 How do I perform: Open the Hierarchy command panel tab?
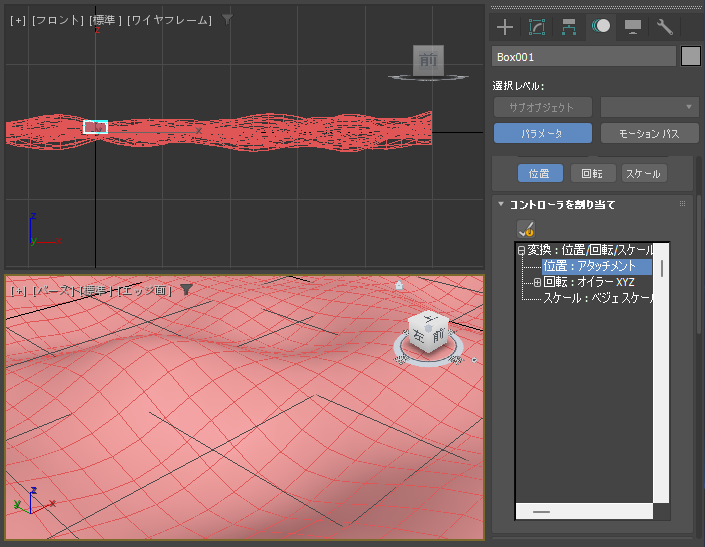click(569, 27)
